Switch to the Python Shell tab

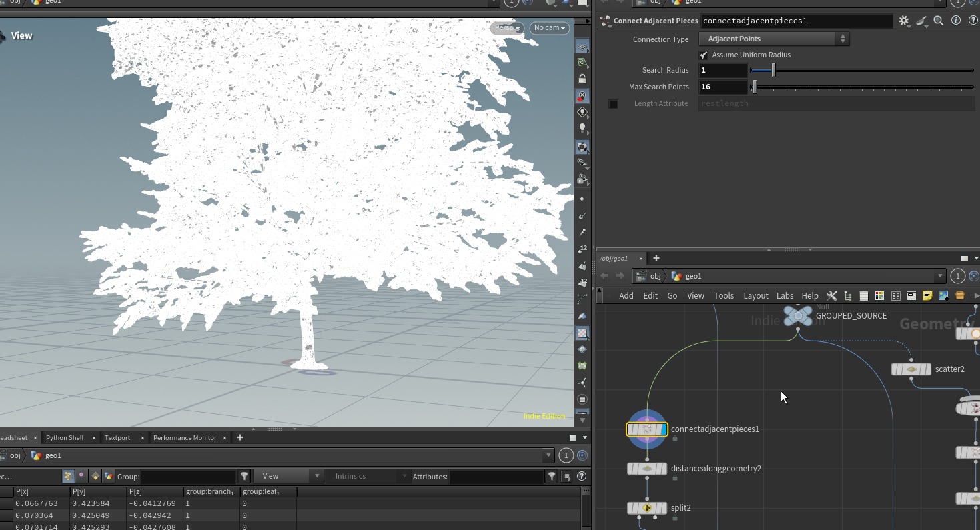pyautogui.click(x=65, y=437)
